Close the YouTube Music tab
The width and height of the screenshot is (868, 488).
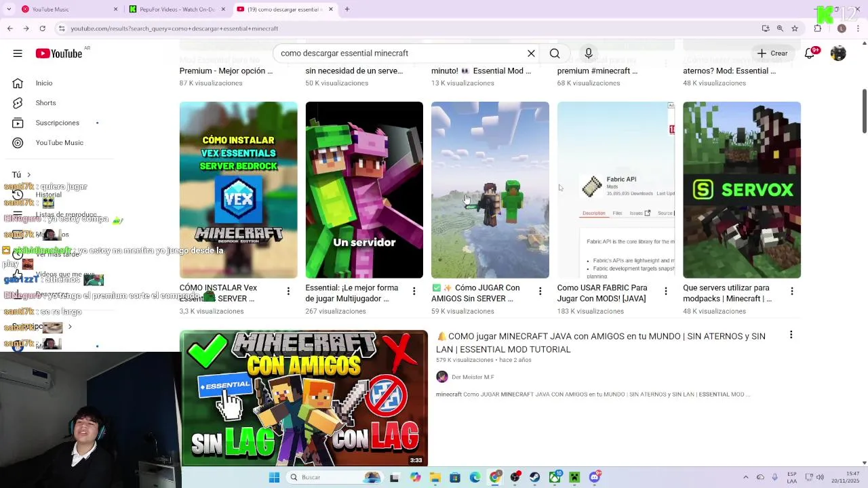tap(115, 9)
